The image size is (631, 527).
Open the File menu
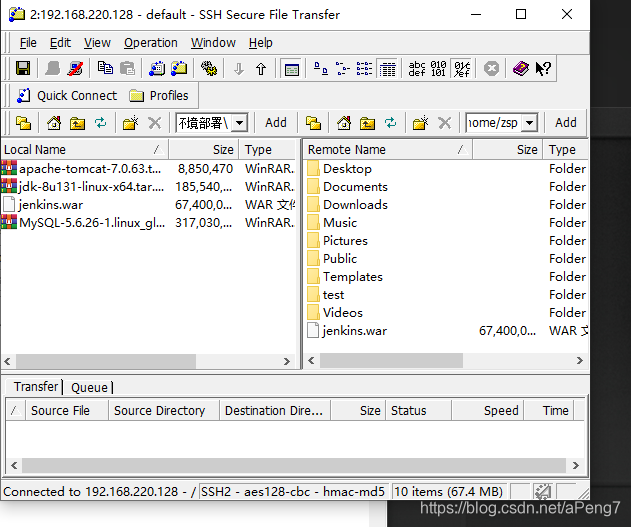[28, 43]
